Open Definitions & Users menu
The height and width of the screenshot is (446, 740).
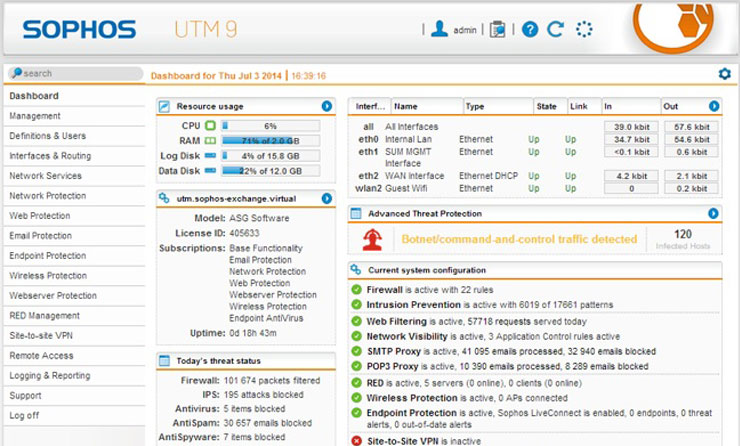[x=74, y=136]
